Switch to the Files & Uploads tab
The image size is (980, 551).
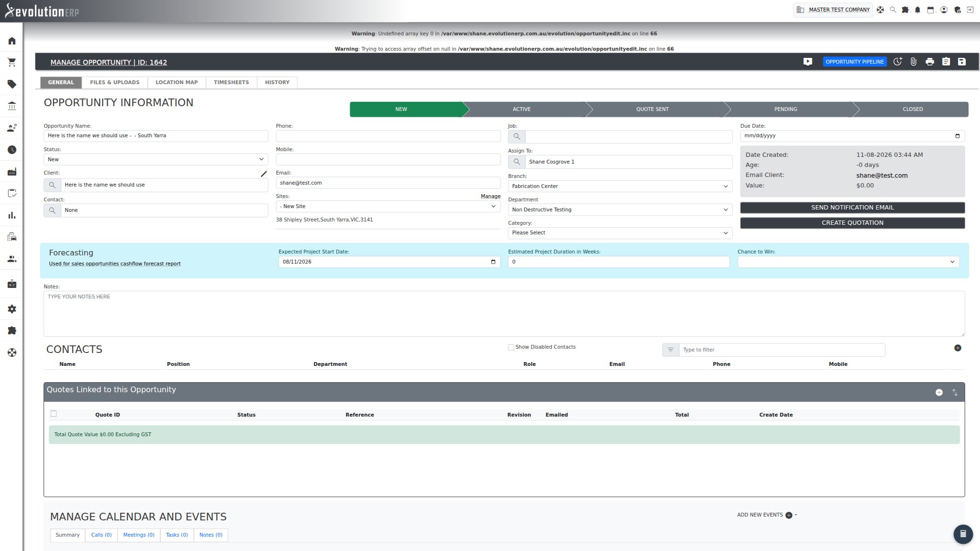115,82
